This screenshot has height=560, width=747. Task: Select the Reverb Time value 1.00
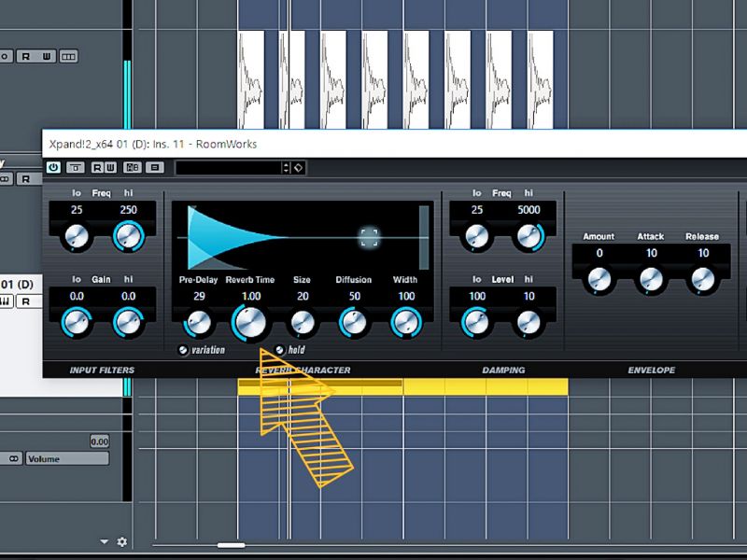[x=251, y=296]
